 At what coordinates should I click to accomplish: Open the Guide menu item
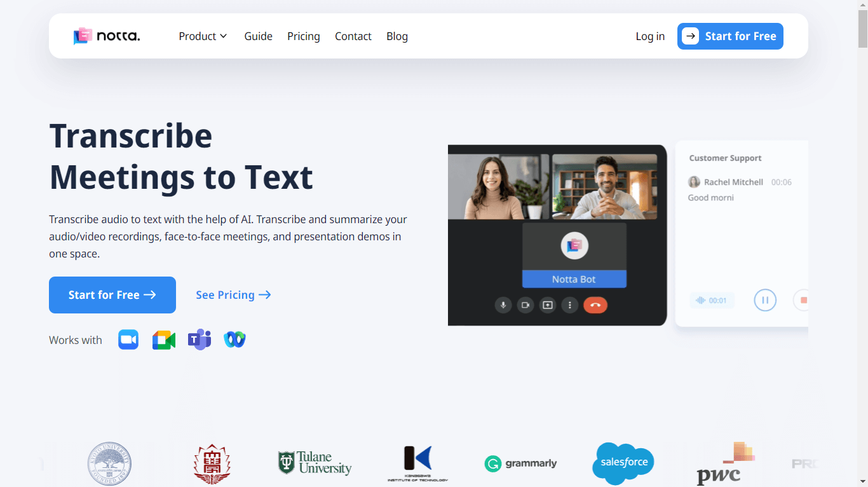click(258, 36)
